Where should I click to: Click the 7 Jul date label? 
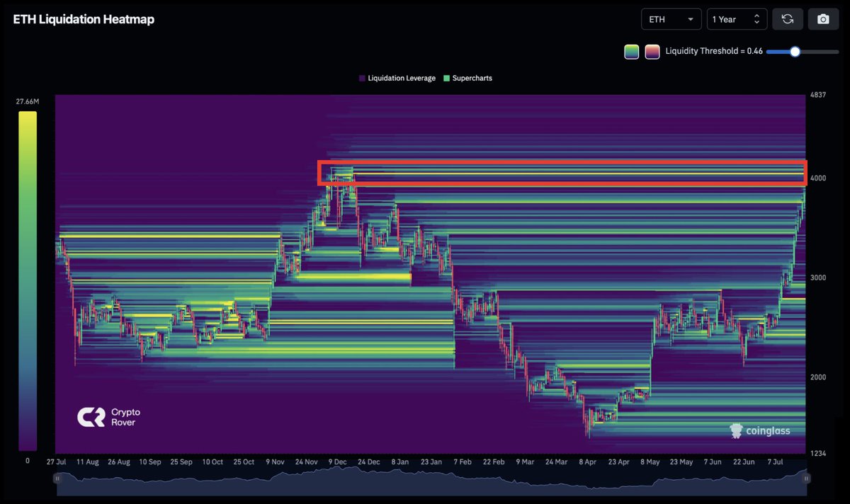775,462
